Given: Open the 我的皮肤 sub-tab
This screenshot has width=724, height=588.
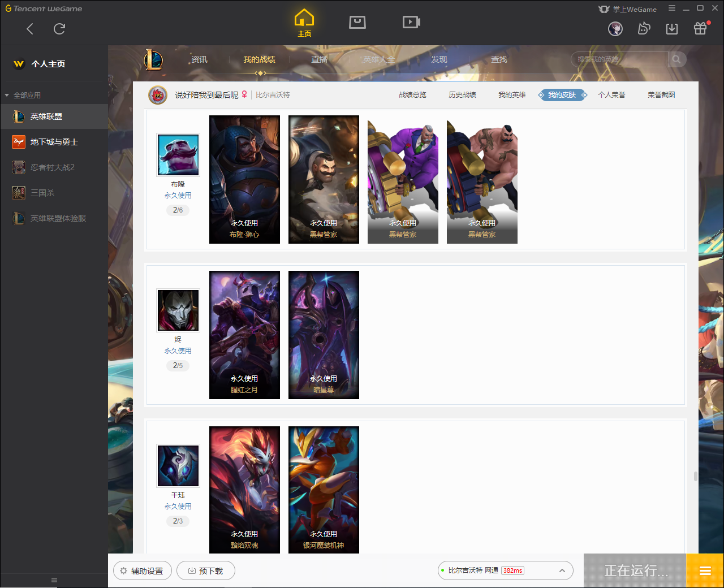Looking at the screenshot, I should [562, 95].
